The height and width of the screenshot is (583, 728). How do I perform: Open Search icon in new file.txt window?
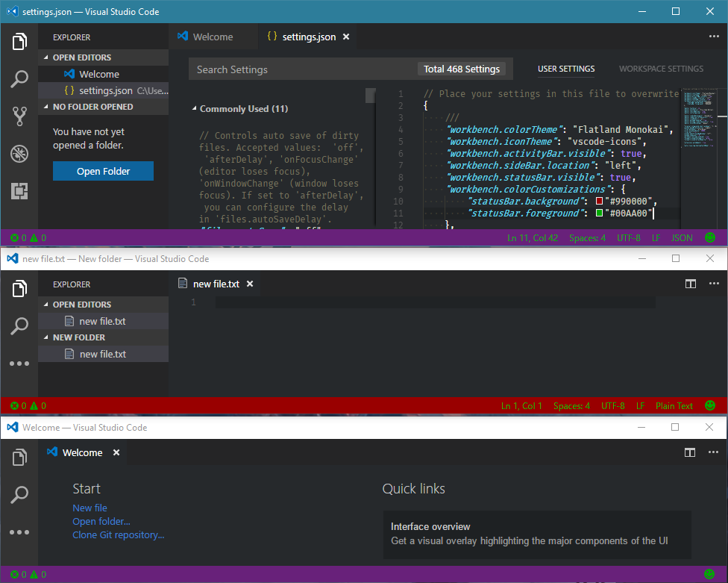tap(19, 326)
